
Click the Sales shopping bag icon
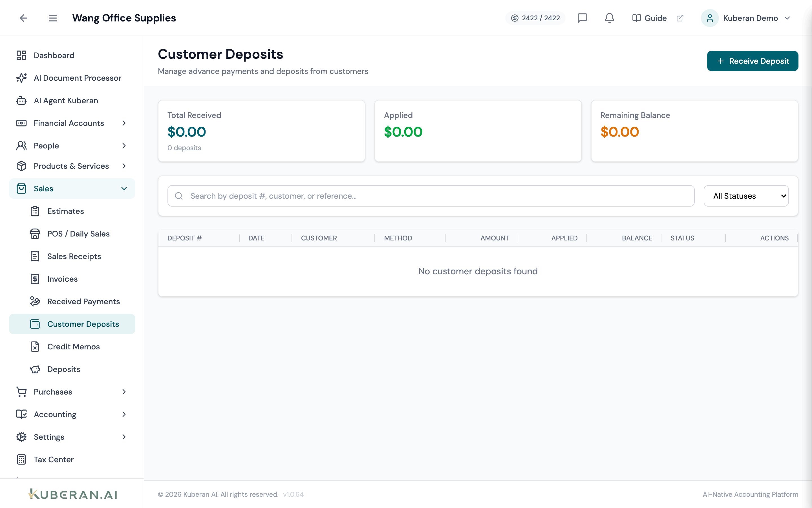coord(21,189)
